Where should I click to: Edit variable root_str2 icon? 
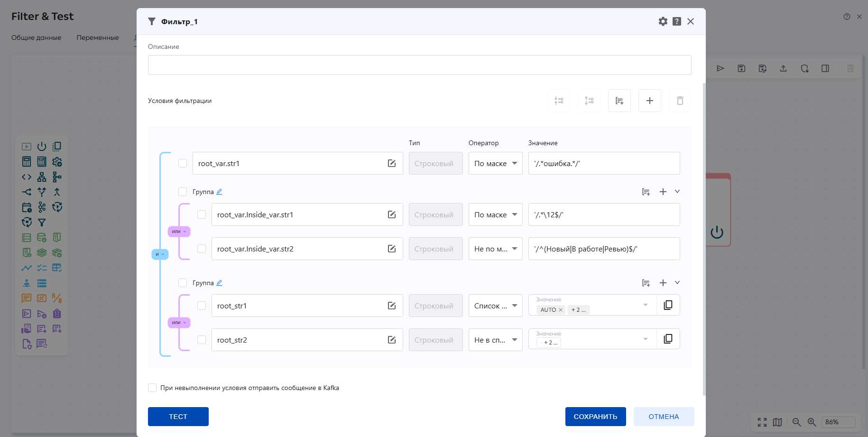tap(392, 340)
